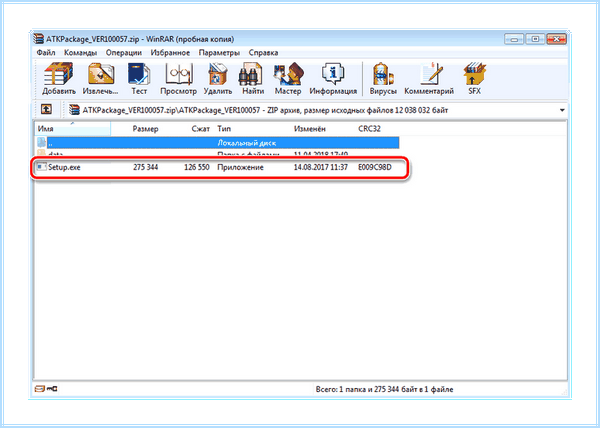600x428 pixels.
Task: Open the Комментарий (Comment) tool
Action: 429,79
